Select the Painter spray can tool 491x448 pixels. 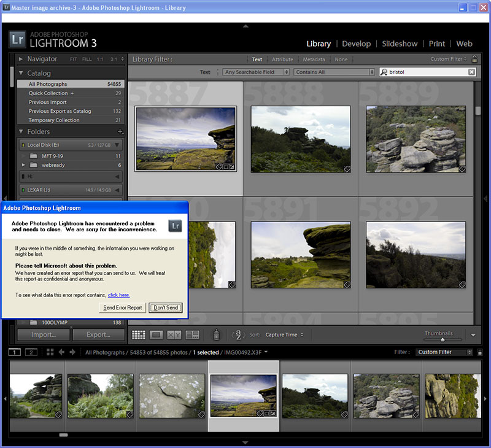pos(216,335)
